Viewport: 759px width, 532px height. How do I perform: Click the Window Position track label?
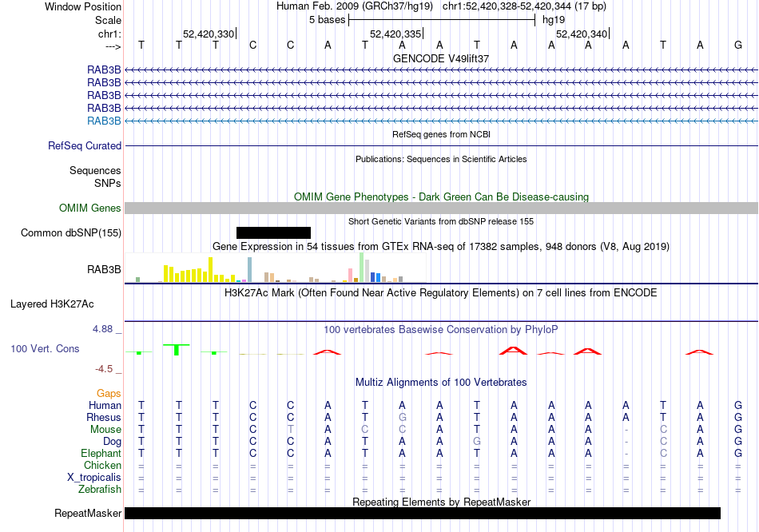(83, 6)
